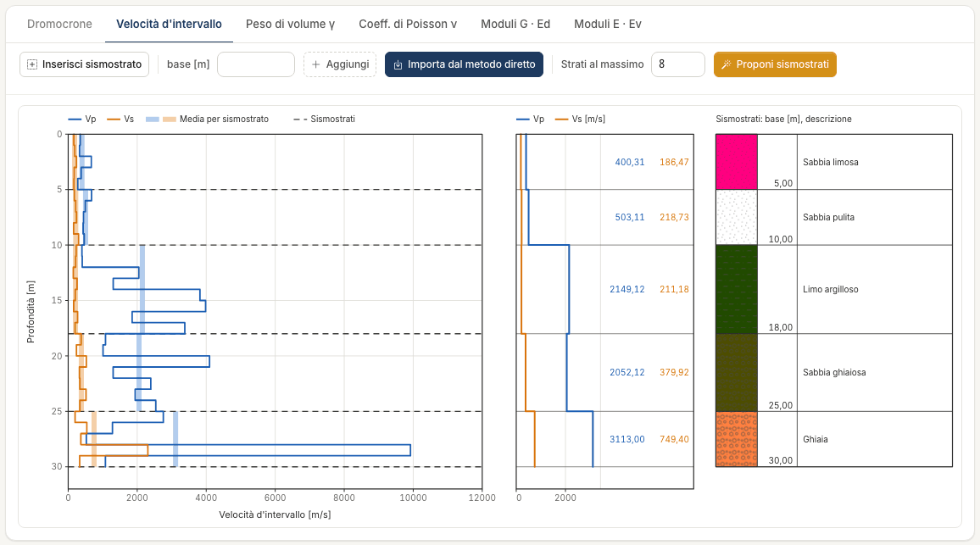
Task: Click Vs value 186,47
Action: pyautogui.click(x=674, y=162)
